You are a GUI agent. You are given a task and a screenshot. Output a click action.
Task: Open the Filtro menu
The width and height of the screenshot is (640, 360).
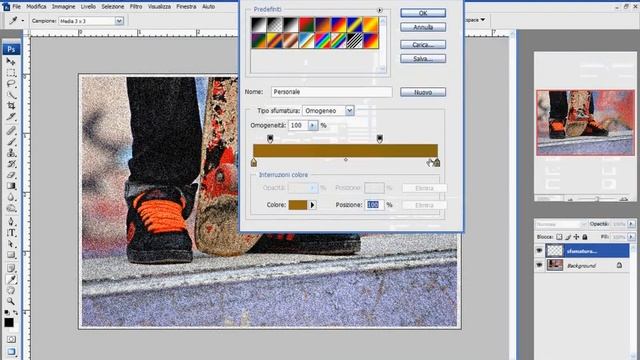tap(136, 7)
